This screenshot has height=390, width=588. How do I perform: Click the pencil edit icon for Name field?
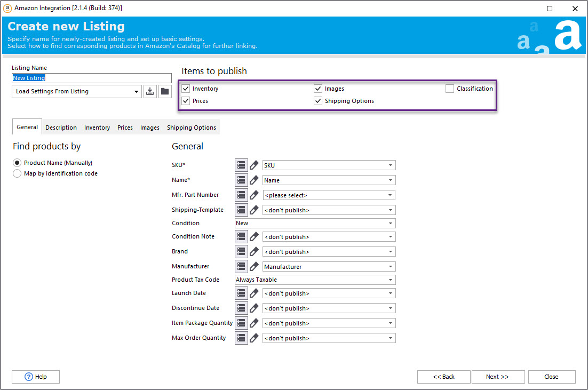[255, 180]
